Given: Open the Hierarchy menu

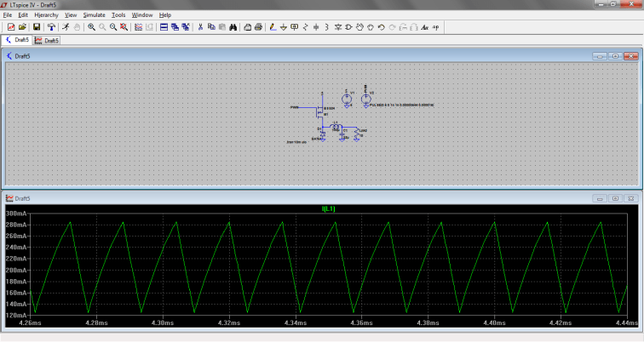Looking at the screenshot, I should click(x=46, y=15).
